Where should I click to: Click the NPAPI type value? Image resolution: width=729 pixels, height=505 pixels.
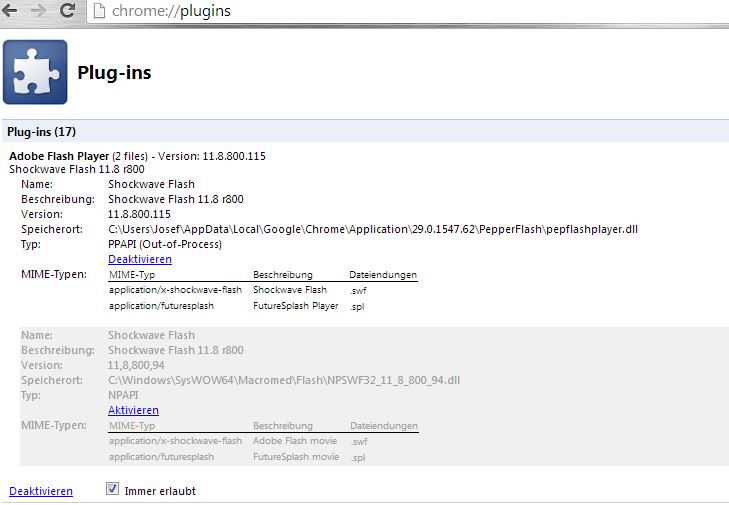(x=123, y=395)
